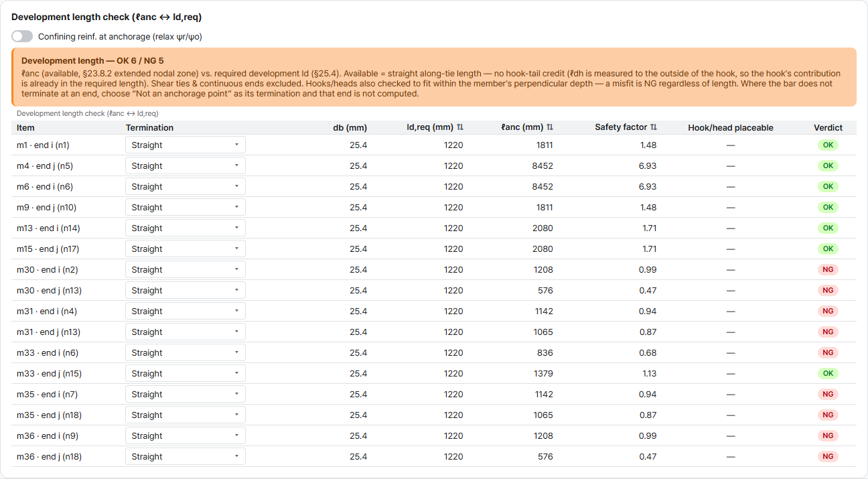Image resolution: width=868 pixels, height=479 pixels.
Task: Select the row label m35 · end j (n18)
Action: point(49,415)
